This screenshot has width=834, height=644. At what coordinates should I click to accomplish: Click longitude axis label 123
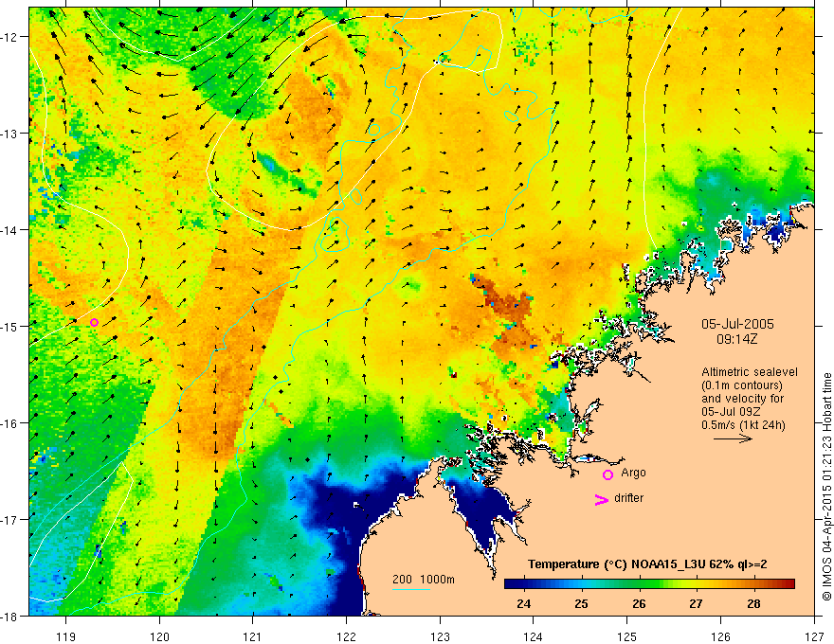click(440, 636)
